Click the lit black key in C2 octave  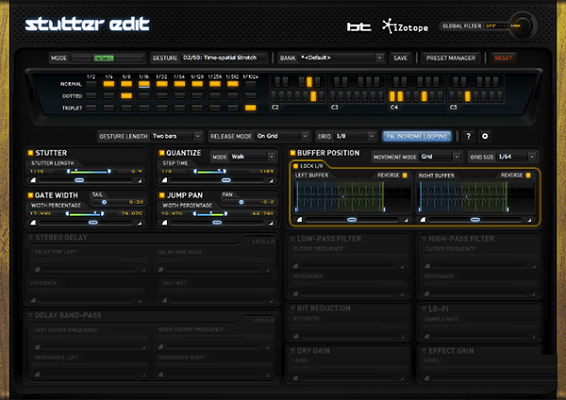tap(309, 82)
